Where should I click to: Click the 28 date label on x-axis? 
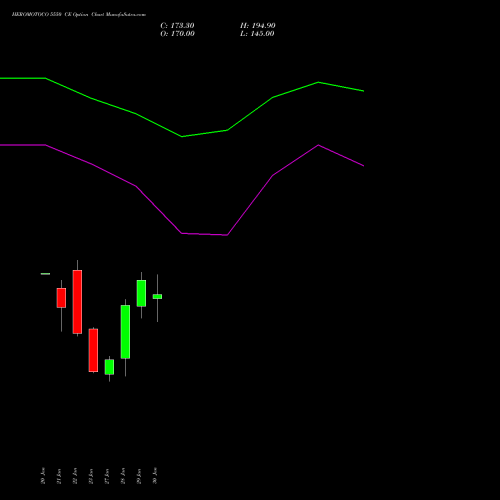(x=123, y=476)
